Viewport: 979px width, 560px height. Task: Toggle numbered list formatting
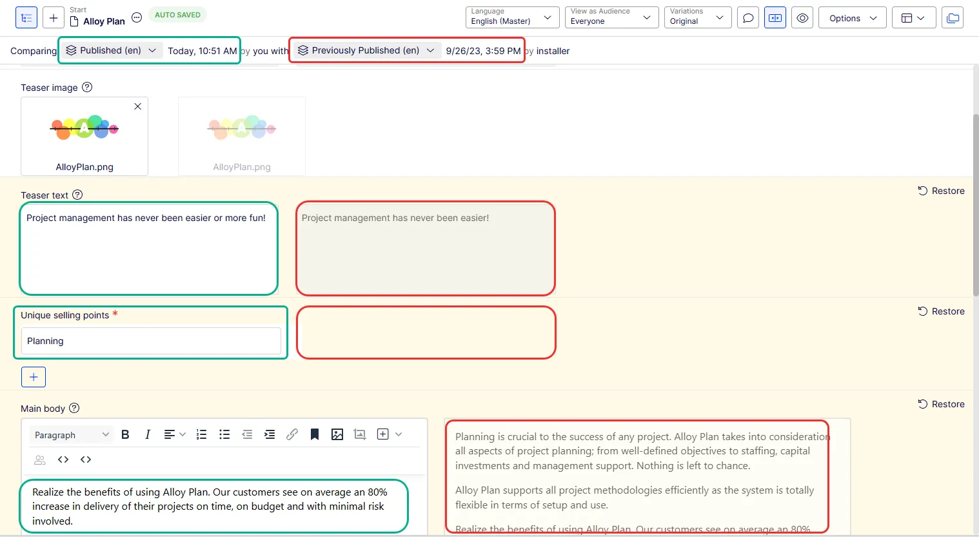[201, 434]
